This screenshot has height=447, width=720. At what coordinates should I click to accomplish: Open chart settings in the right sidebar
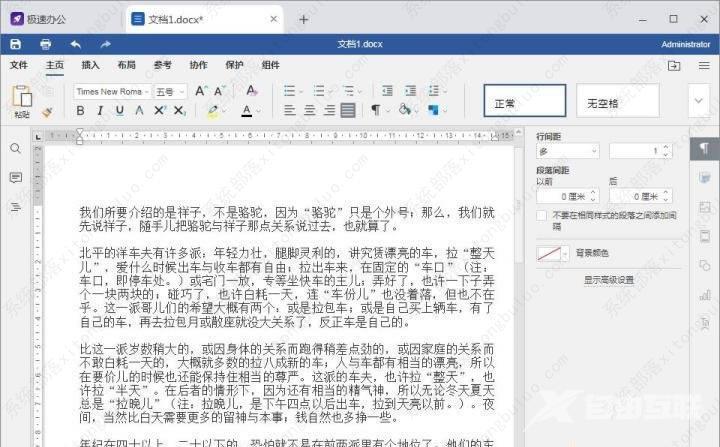[704, 294]
